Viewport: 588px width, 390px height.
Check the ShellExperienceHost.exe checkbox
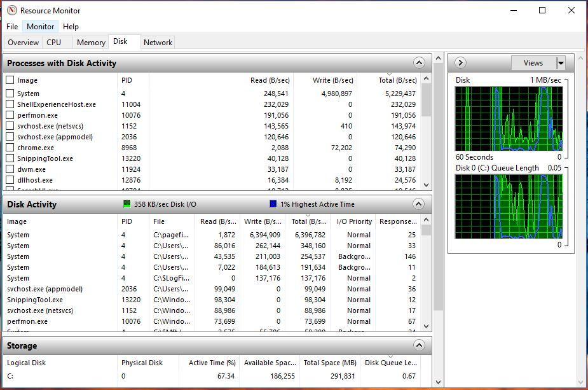pos(10,104)
